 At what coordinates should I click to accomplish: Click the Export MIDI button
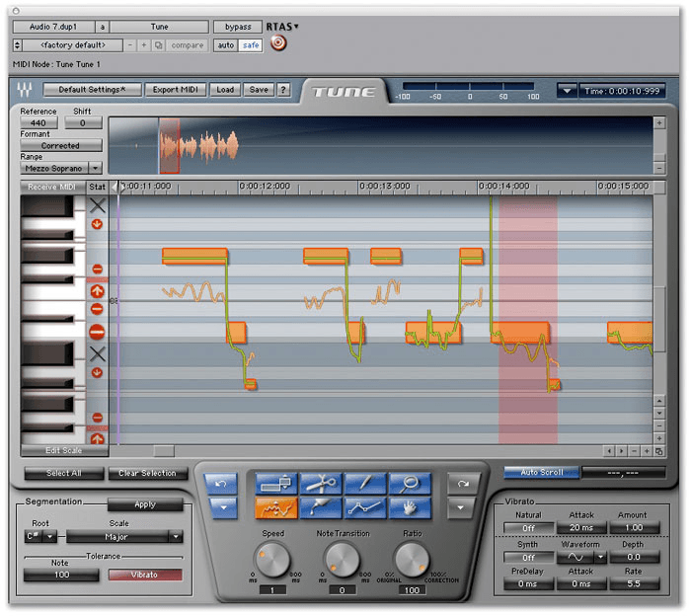(x=177, y=90)
